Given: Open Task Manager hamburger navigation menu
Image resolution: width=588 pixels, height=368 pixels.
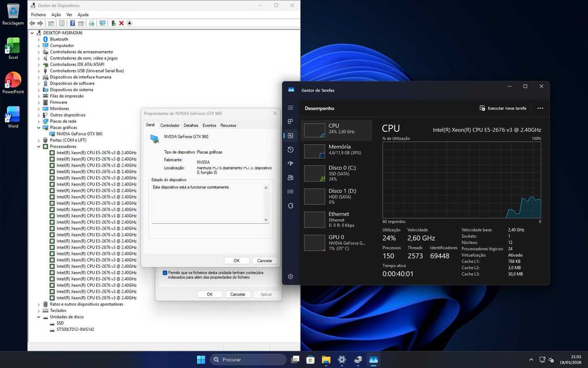Looking at the screenshot, I should tap(290, 108).
